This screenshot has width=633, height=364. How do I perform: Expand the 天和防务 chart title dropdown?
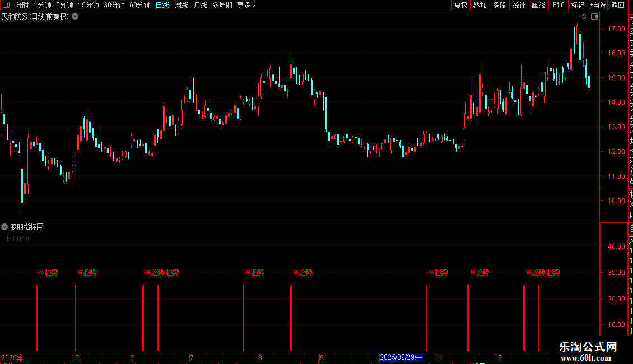click(x=75, y=17)
